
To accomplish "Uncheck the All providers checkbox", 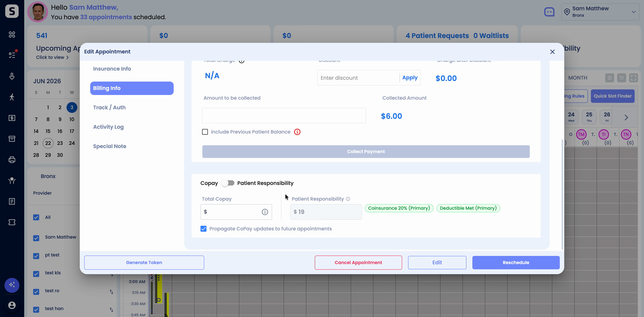I will pyautogui.click(x=36, y=217).
